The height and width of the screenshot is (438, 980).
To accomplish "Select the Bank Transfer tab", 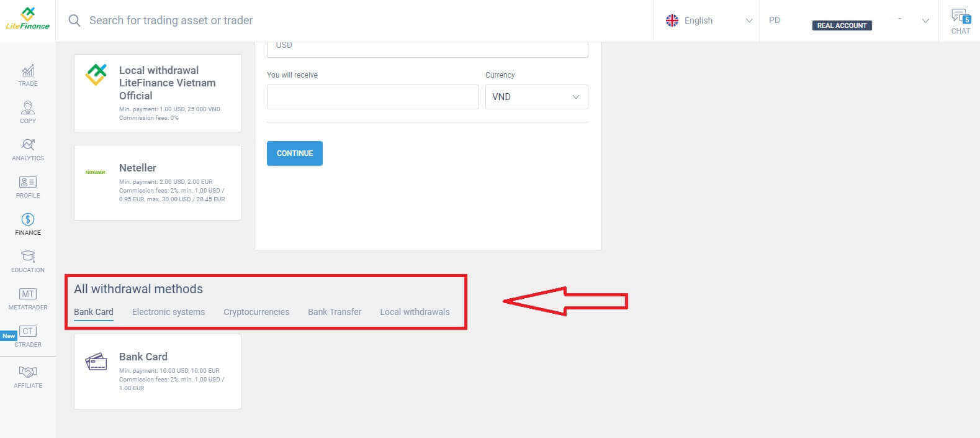I will click(x=335, y=312).
